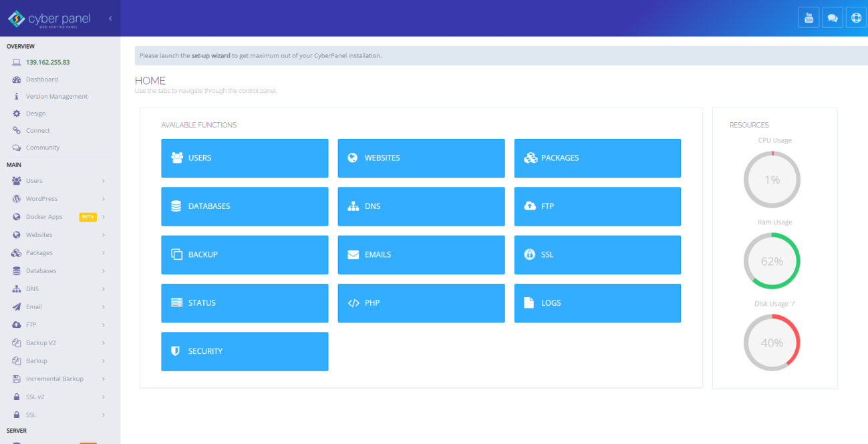The height and width of the screenshot is (444, 868).
Task: Click the Disk Usage 40% gauge
Action: tap(772, 343)
